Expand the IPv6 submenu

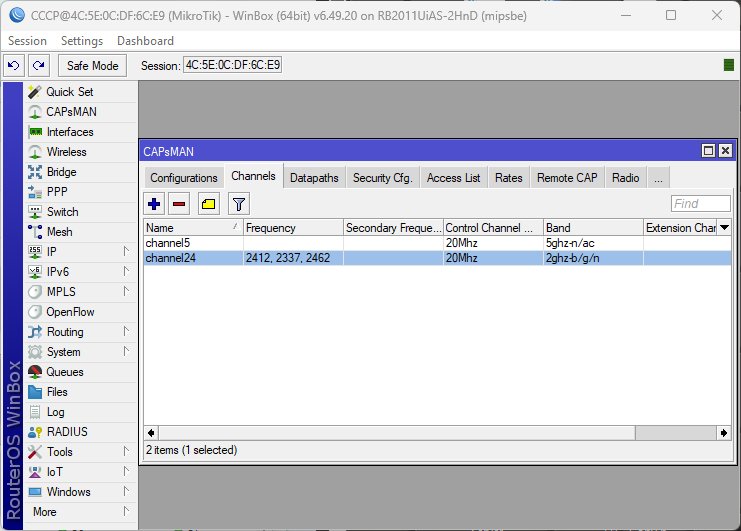126,271
